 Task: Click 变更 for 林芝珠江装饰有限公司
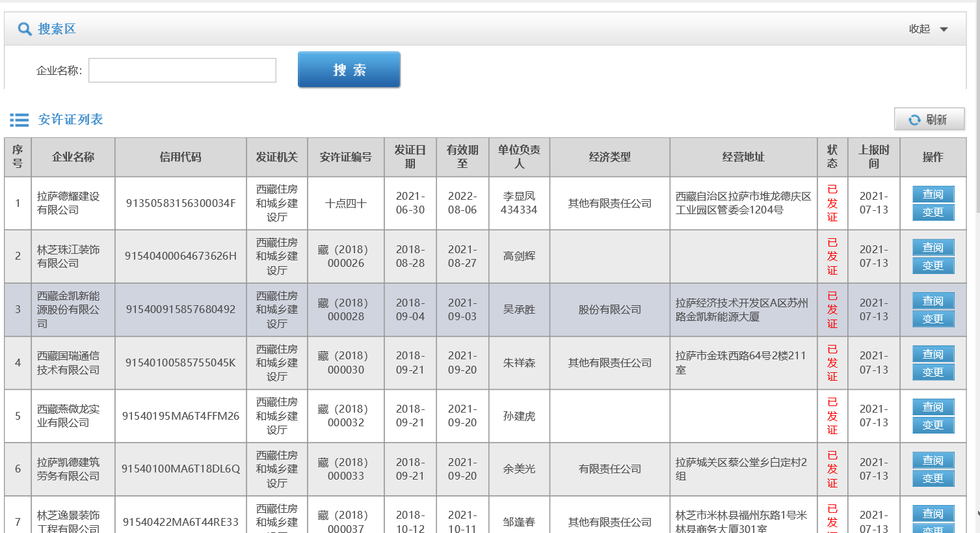(933, 266)
